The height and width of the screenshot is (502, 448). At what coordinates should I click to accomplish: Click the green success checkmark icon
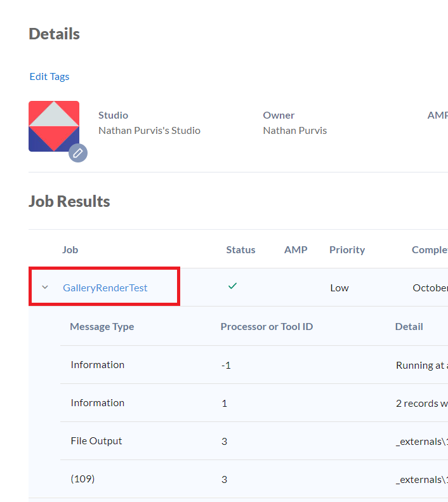coord(232,286)
